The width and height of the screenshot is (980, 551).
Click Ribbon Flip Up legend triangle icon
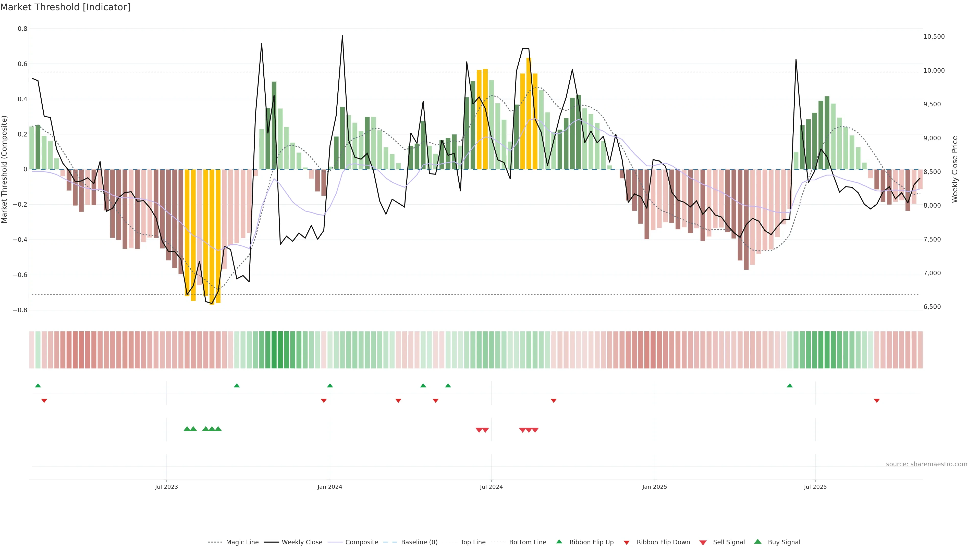point(559,542)
